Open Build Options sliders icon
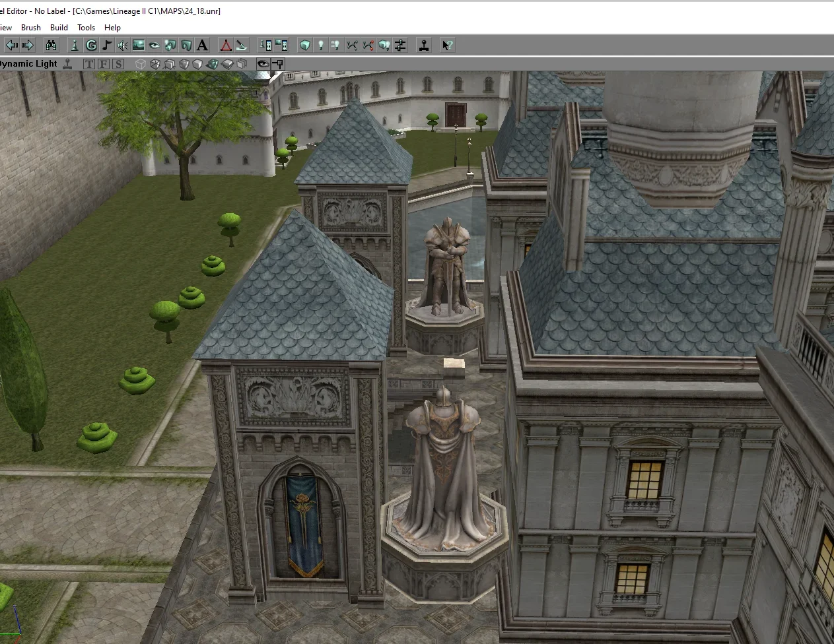 (x=400, y=45)
